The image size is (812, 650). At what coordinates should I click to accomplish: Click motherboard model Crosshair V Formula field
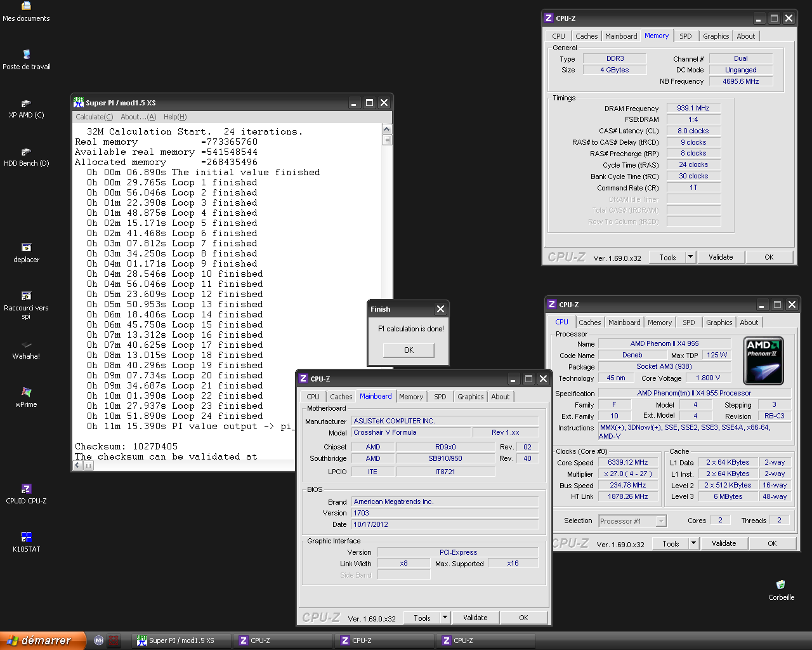coord(412,432)
